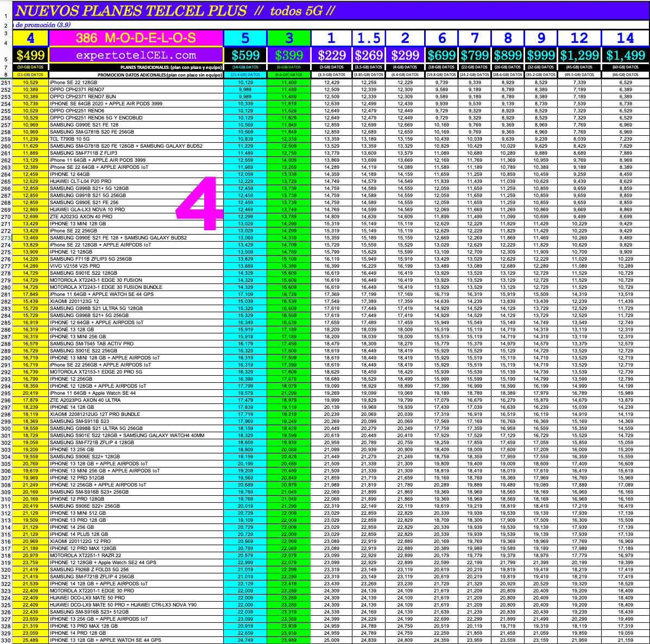This screenshot has width=650, height=644.
Task: Select the TCL T790B 10 5G model cell
Action: [x=136, y=139]
